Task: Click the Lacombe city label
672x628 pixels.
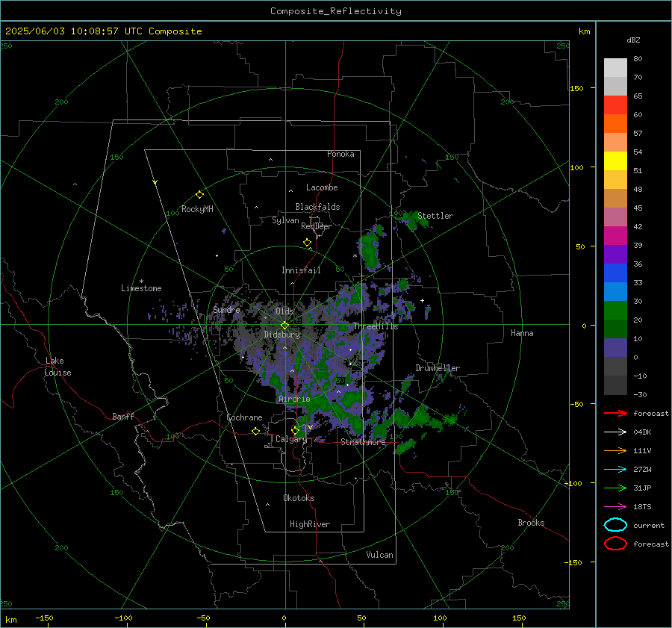Action: point(322,187)
